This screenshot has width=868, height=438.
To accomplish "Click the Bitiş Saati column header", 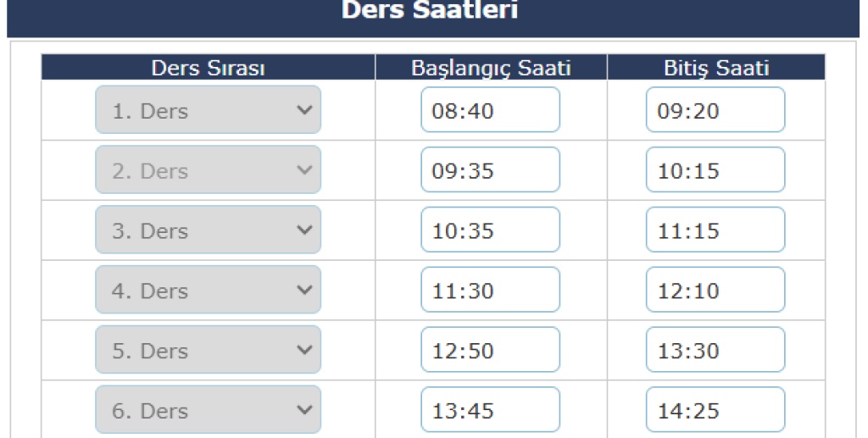I will coord(715,69).
